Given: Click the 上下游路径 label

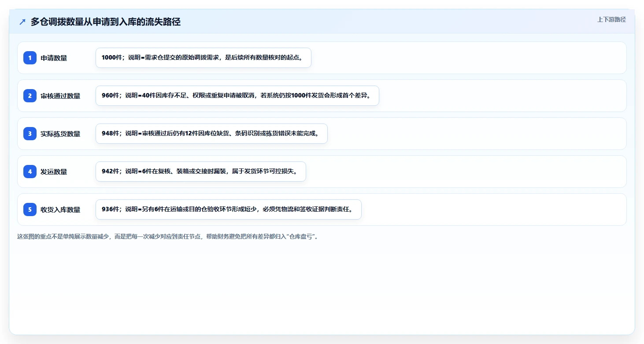Looking at the screenshot, I should point(611,19).
